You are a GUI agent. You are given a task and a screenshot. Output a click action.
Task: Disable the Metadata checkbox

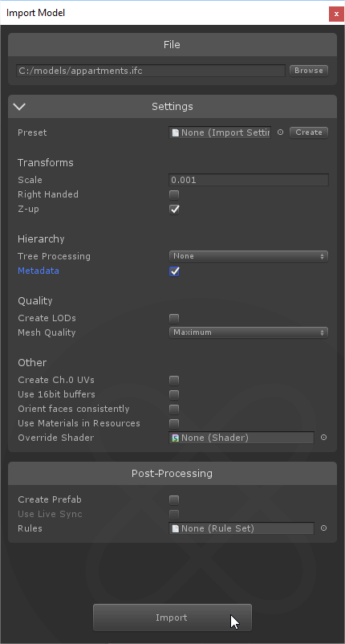coord(174,271)
